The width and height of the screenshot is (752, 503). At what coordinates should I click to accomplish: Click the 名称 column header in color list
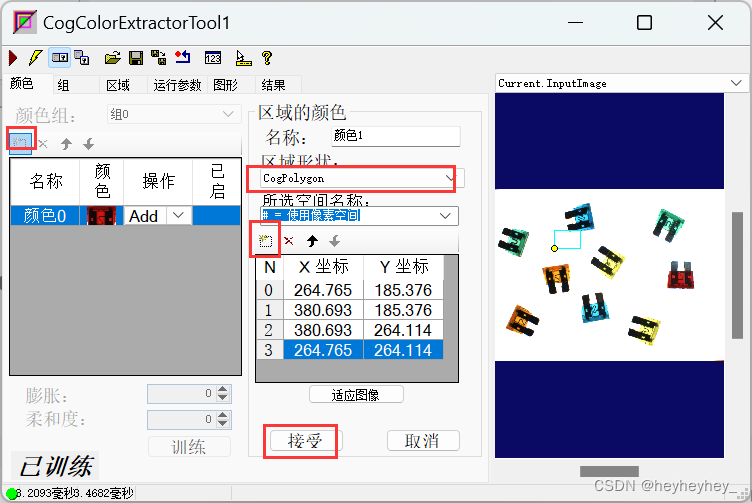tap(46, 181)
